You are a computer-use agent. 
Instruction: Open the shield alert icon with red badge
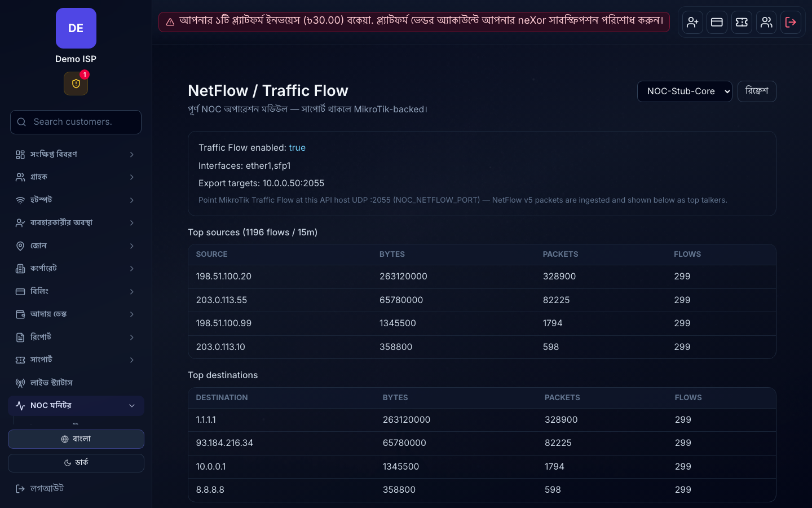pos(76,84)
